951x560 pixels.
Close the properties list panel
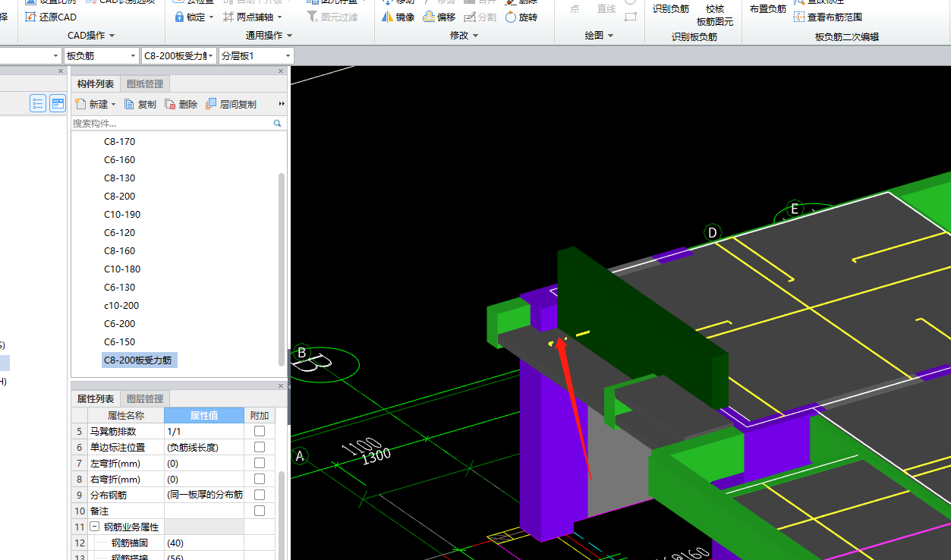tap(282, 386)
